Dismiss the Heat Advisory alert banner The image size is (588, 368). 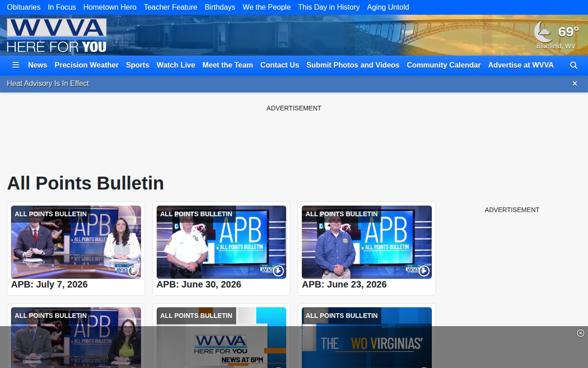pos(575,83)
